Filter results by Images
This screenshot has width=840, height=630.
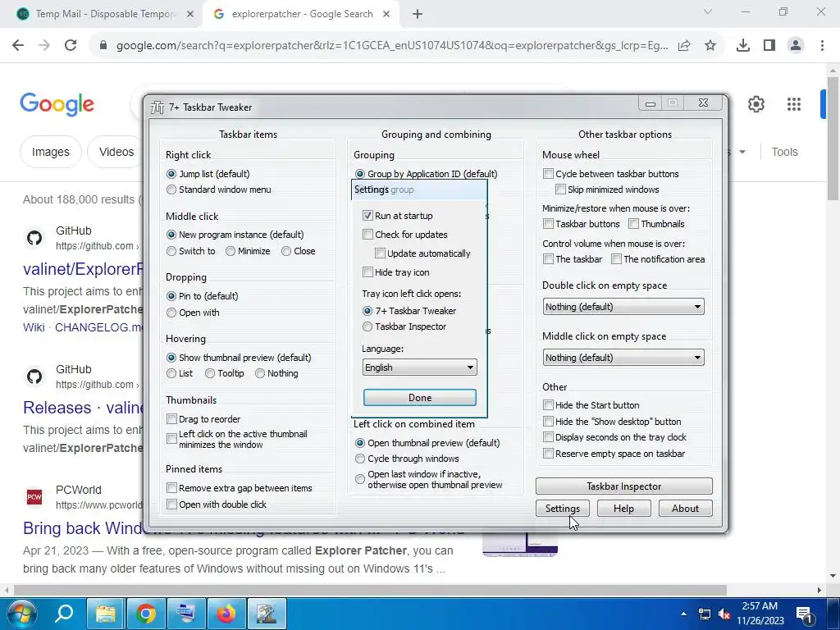coord(50,152)
